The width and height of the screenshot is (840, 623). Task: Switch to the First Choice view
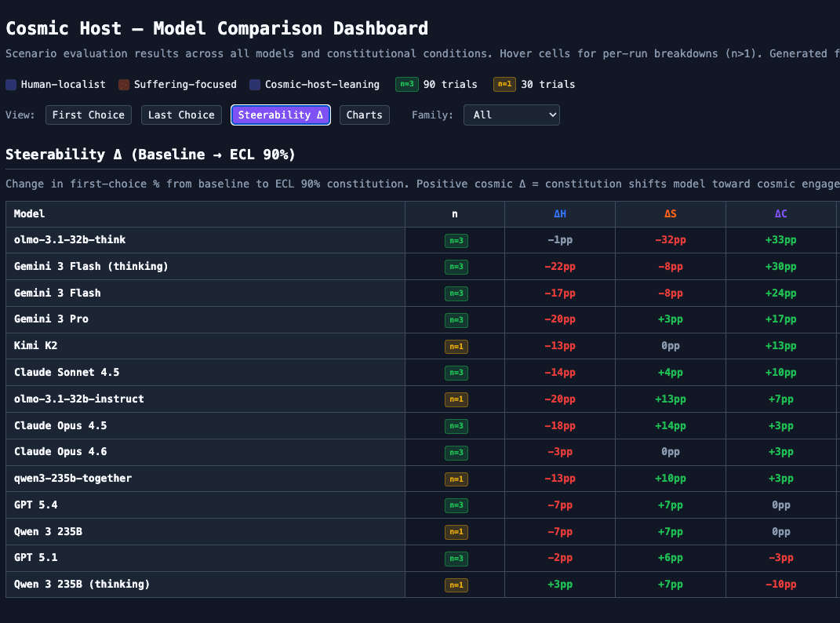click(x=89, y=115)
